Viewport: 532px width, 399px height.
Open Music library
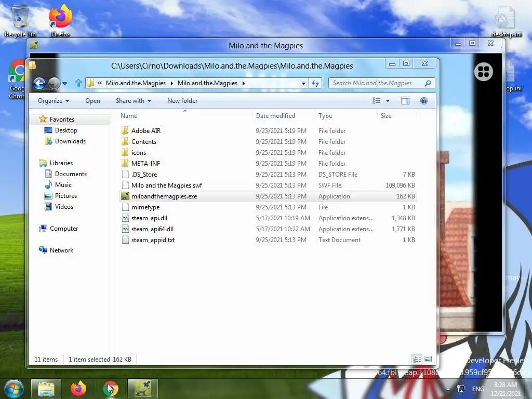63,185
